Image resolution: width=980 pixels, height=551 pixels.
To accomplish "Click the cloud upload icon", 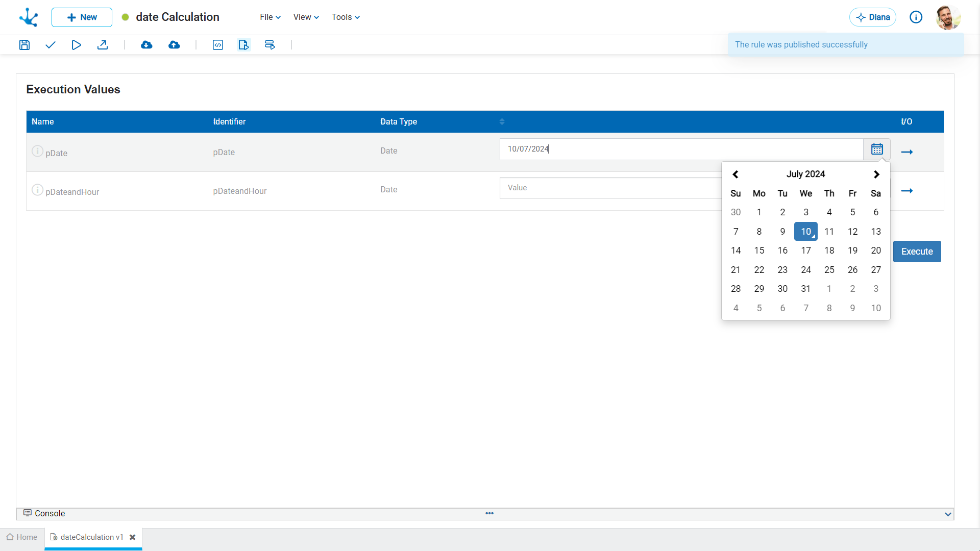I will point(174,45).
